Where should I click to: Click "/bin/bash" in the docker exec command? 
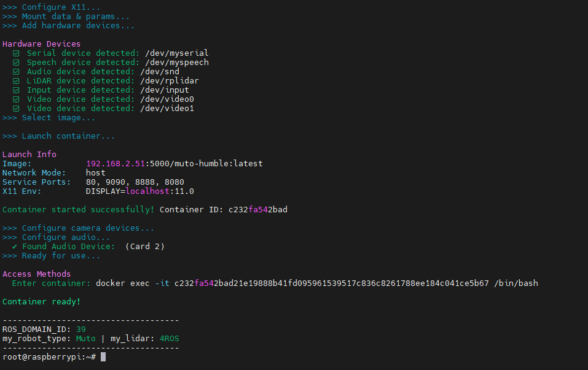pyautogui.click(x=516, y=283)
